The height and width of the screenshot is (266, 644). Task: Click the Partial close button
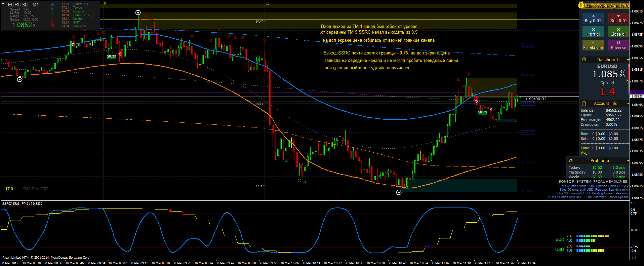pos(593,32)
